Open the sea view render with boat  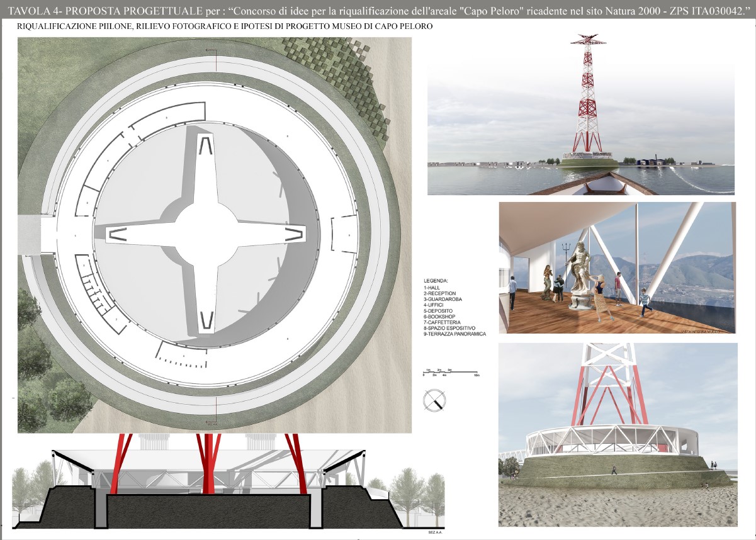tap(580, 116)
